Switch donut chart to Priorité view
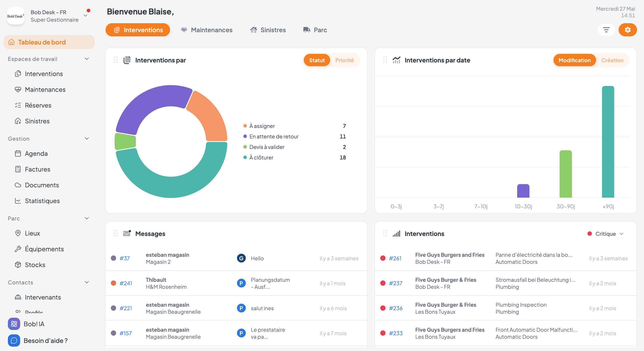 [x=345, y=60]
